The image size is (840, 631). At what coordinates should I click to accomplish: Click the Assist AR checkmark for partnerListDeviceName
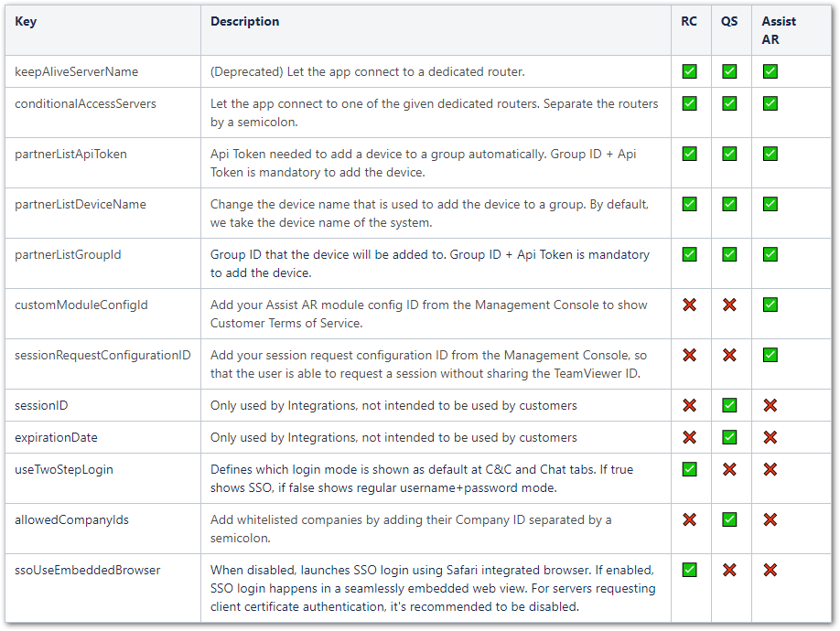(770, 204)
